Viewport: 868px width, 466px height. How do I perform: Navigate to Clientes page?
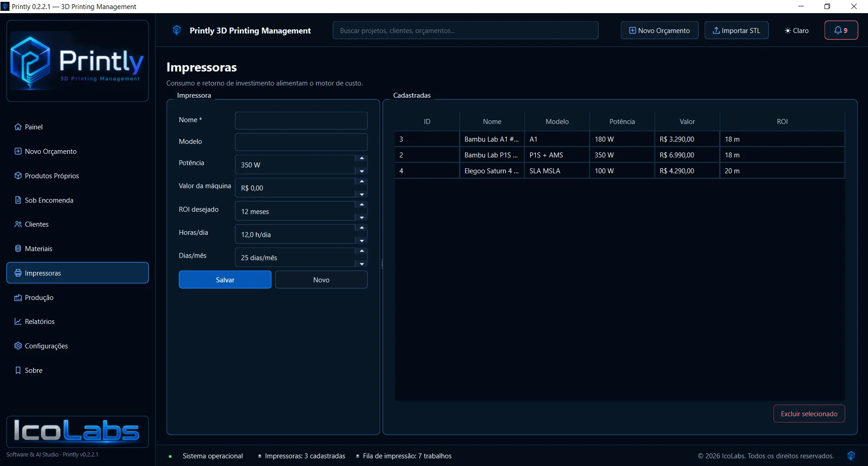click(x=77, y=224)
